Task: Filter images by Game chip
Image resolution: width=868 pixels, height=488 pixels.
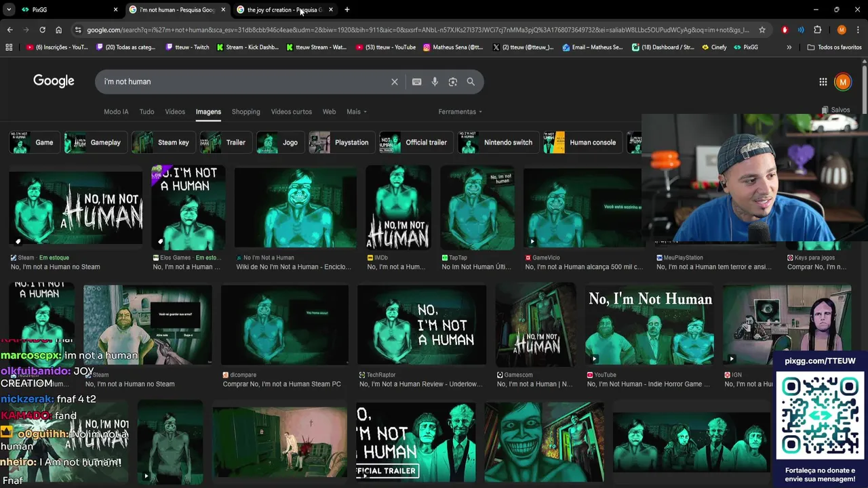Action: coord(34,142)
